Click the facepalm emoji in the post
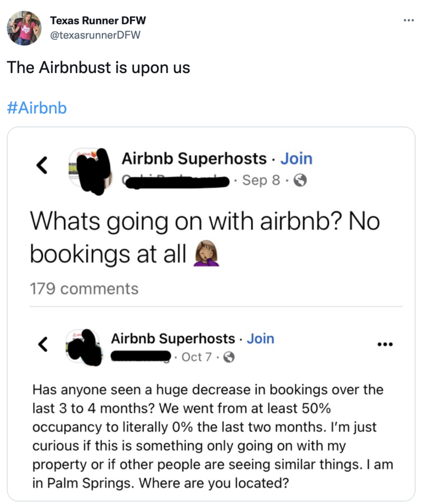The image size is (426, 504). pos(205,255)
